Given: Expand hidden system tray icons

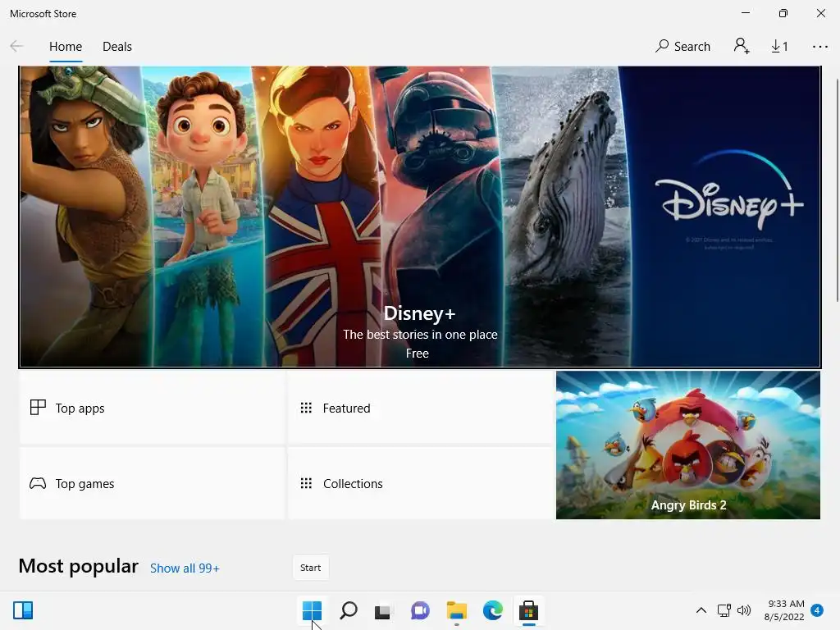Looking at the screenshot, I should 701,610.
